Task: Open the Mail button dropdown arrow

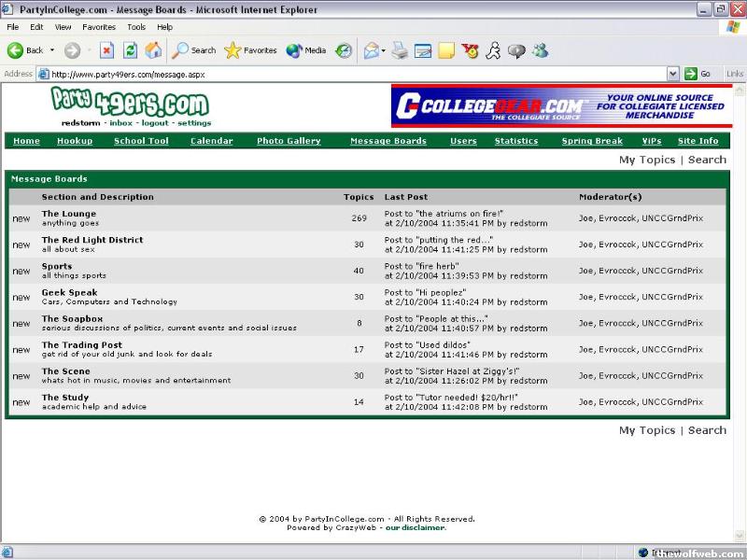Action: [383, 50]
